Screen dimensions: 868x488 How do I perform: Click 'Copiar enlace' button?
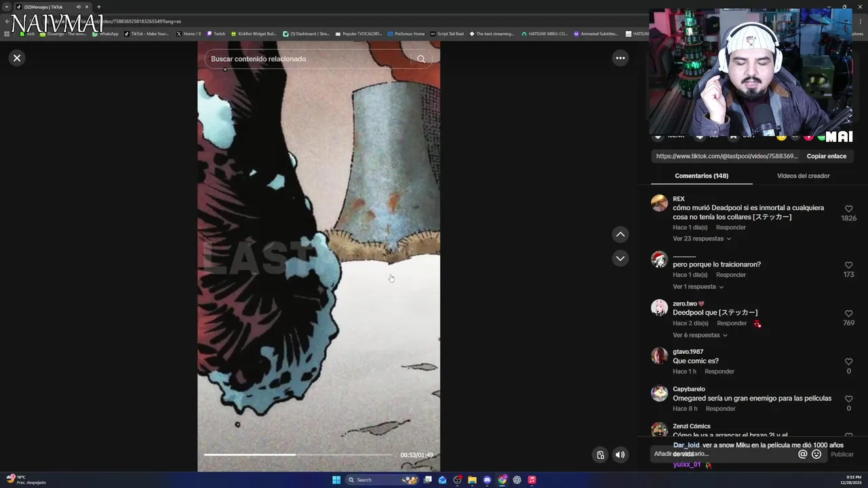pos(826,156)
